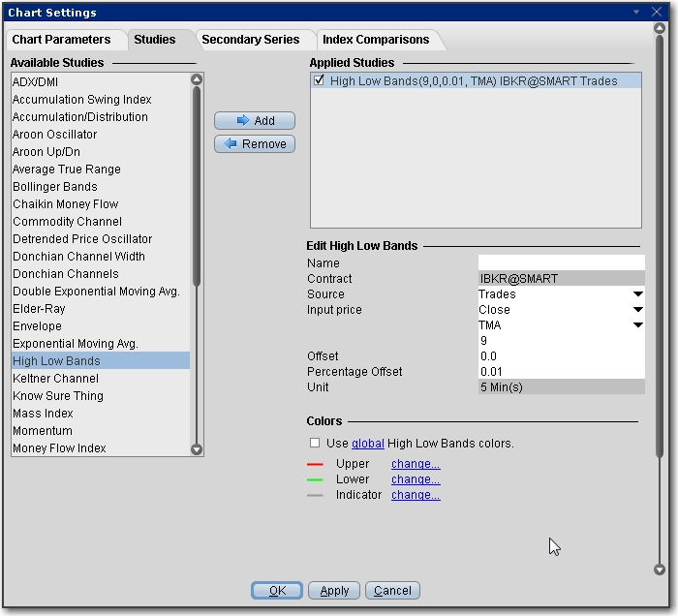Switch to the Chart Parameters tab
678x616 pixels.
point(61,40)
